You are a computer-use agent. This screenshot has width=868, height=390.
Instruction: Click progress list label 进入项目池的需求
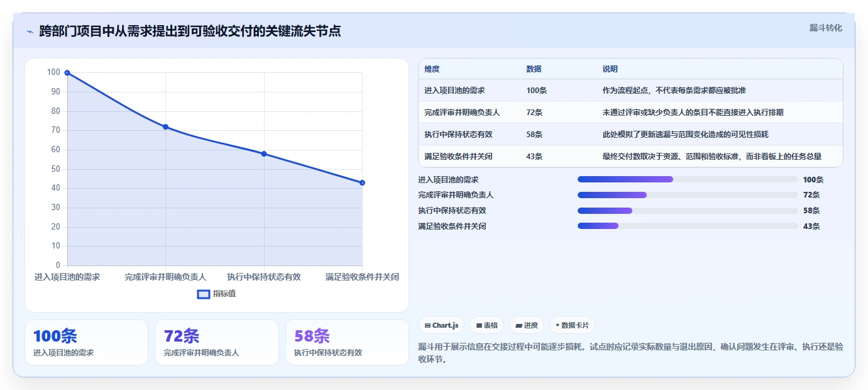[448, 179]
